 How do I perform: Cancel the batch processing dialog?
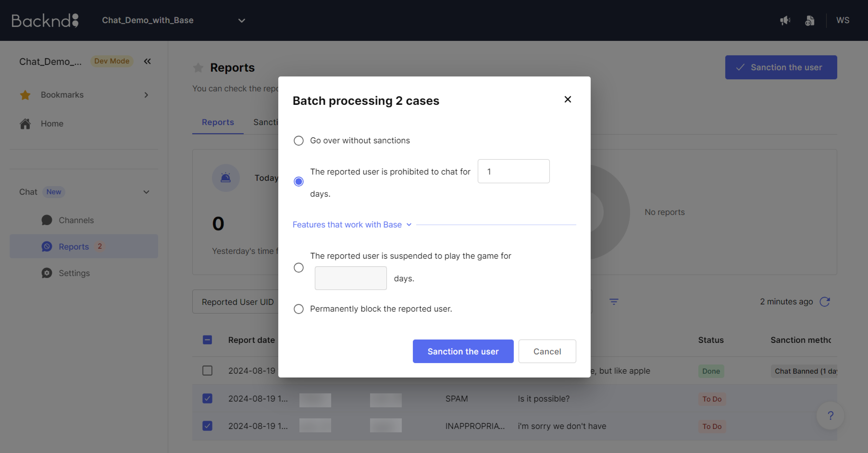547,351
